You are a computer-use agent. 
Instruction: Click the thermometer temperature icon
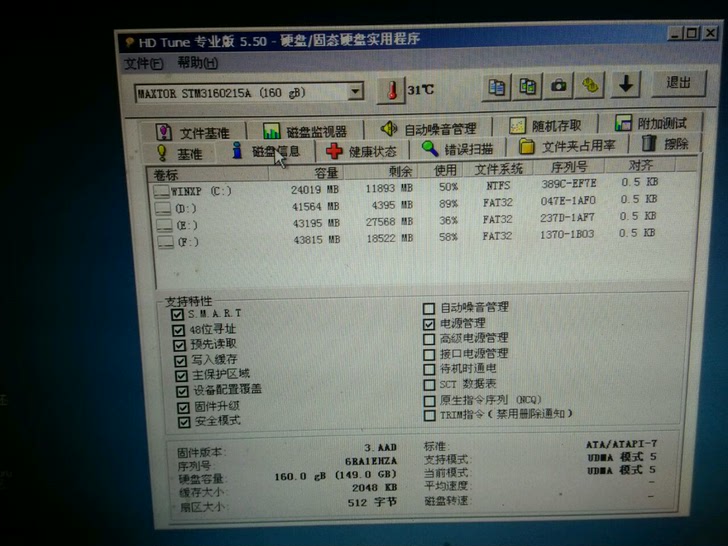391,90
